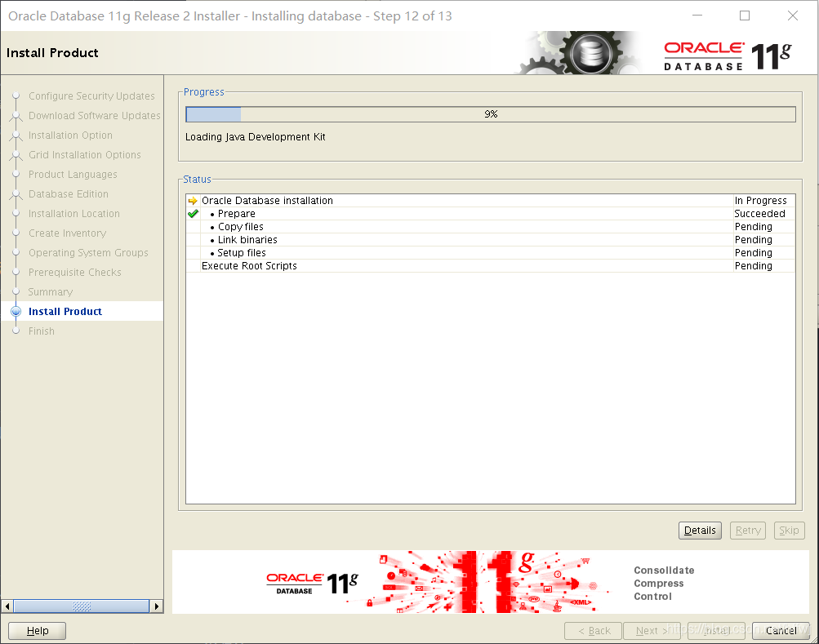Click the Retry button
This screenshot has height=644, width=819.
pos(748,531)
